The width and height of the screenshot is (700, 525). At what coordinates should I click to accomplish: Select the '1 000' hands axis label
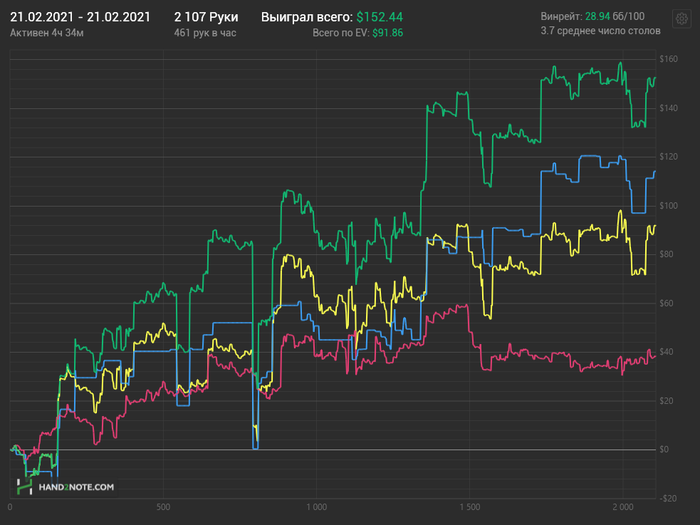coord(317,507)
